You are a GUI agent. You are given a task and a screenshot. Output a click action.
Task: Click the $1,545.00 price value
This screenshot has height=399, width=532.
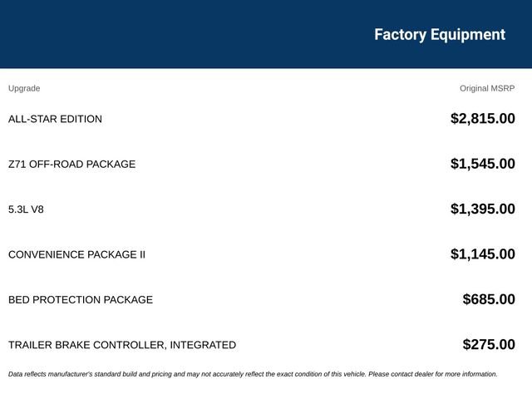[482, 164]
